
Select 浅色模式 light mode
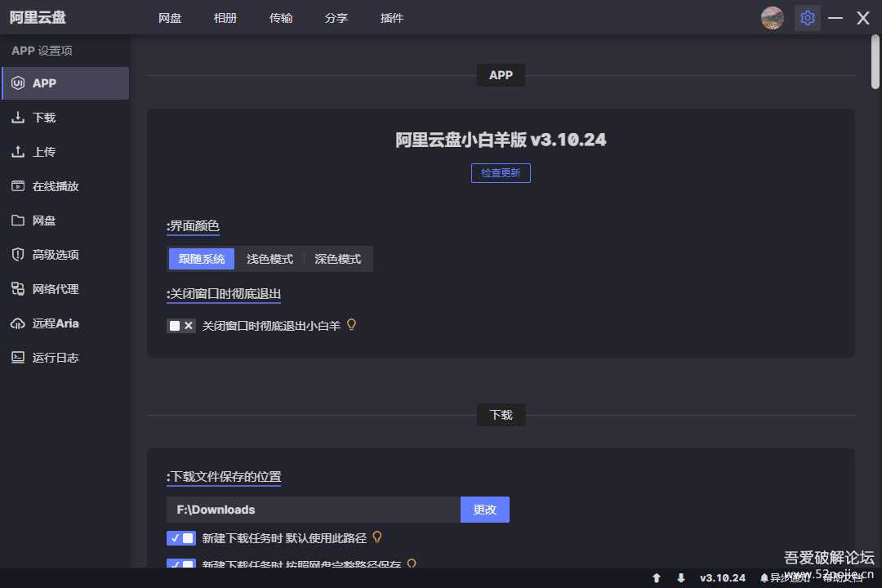coord(269,259)
